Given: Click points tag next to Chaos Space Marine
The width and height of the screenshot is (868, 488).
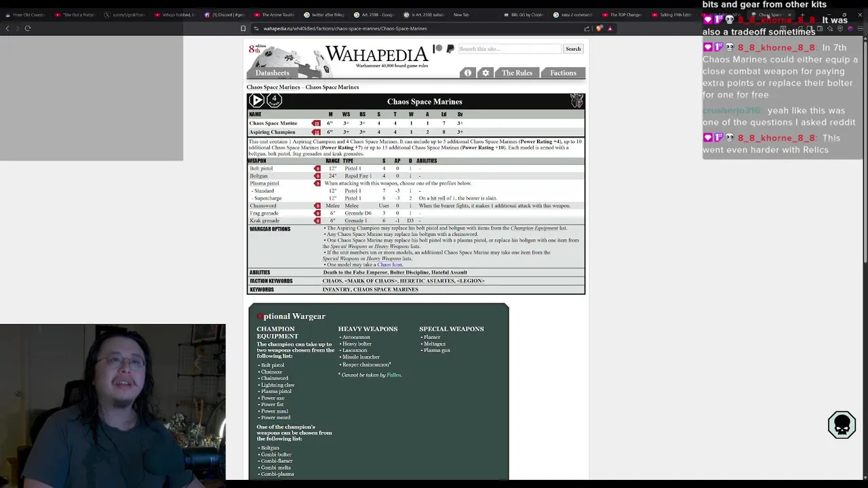Looking at the screenshot, I should 316,123.
